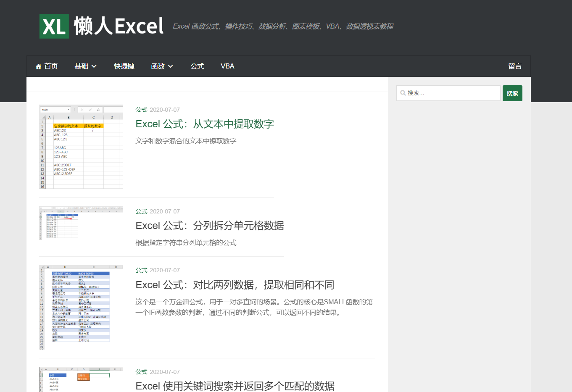The width and height of the screenshot is (572, 392).
Task: Open the 留言 menu item
Action: 515,66
